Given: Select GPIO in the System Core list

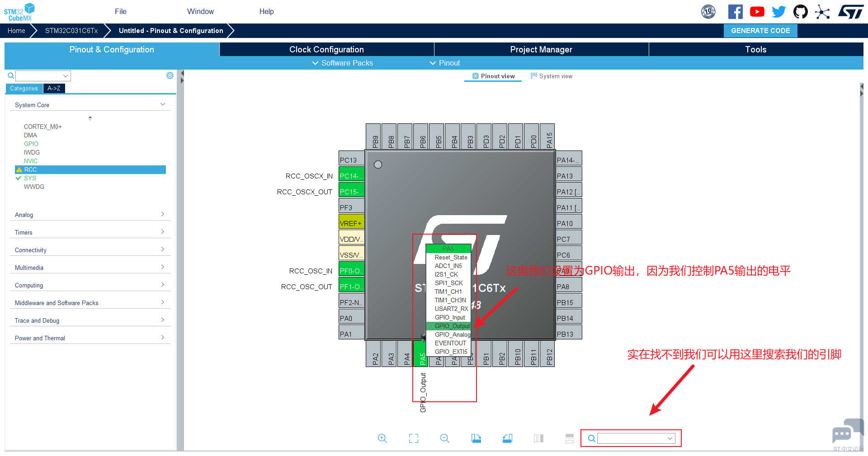Looking at the screenshot, I should click(x=31, y=144).
